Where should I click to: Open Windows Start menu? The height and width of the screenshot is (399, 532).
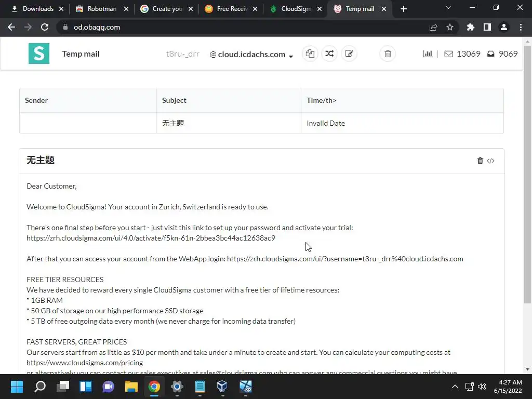tap(17, 387)
